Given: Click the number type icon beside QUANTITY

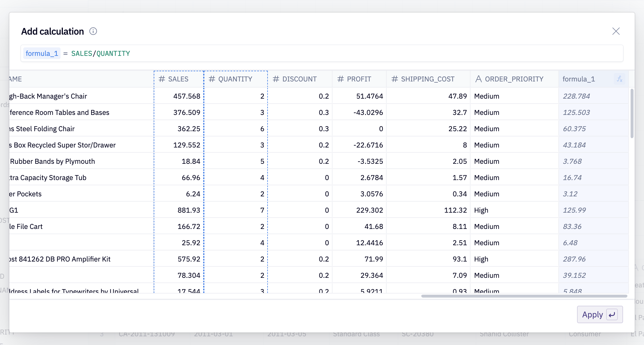Looking at the screenshot, I should tap(212, 79).
